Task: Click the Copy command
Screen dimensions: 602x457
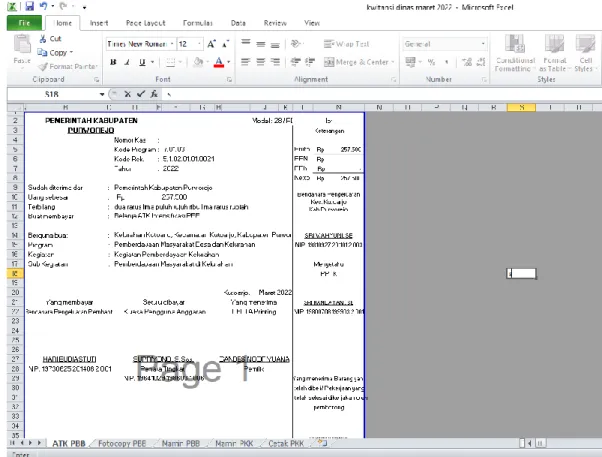Action: (x=55, y=53)
